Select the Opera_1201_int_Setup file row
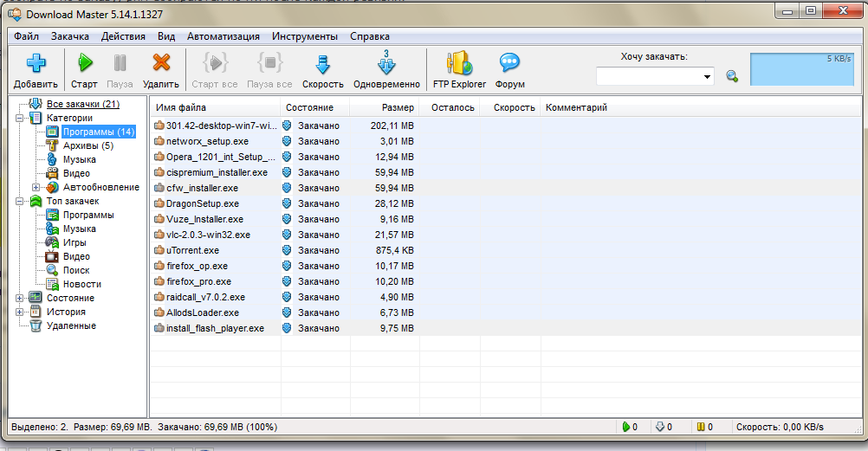The image size is (868, 451). click(506, 157)
